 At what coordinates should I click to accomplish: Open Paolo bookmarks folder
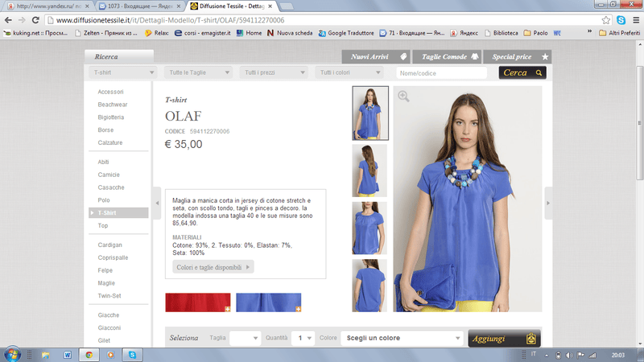[x=535, y=33]
